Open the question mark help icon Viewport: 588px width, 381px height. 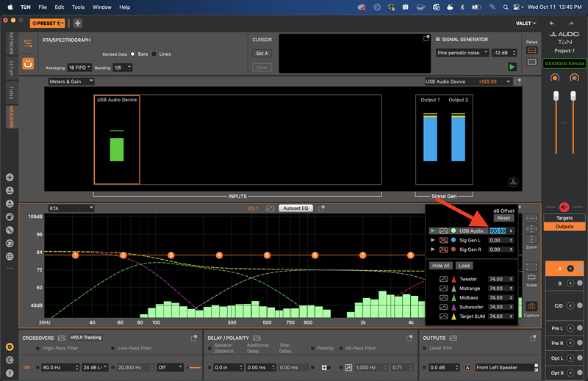tap(10, 373)
